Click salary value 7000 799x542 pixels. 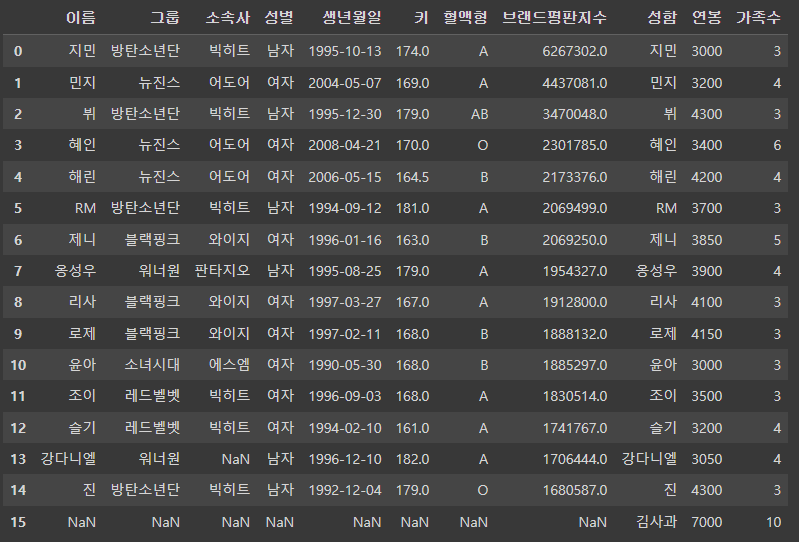(707, 522)
